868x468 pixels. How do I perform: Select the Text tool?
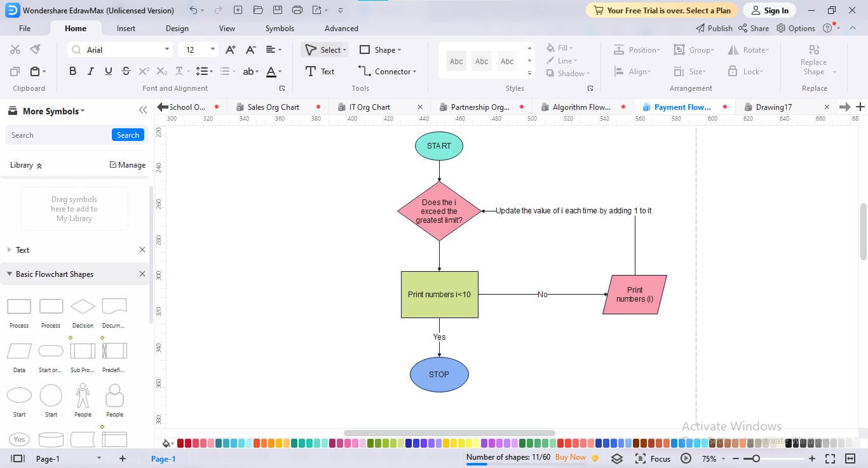tap(320, 71)
